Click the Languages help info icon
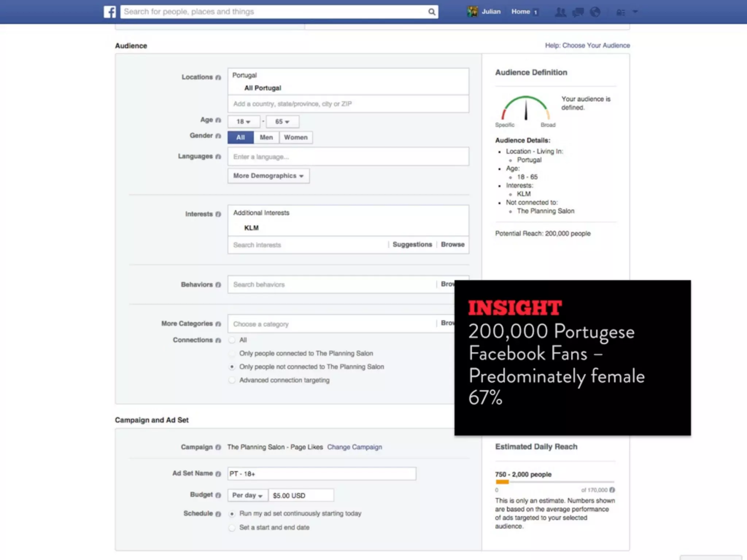 coord(218,156)
